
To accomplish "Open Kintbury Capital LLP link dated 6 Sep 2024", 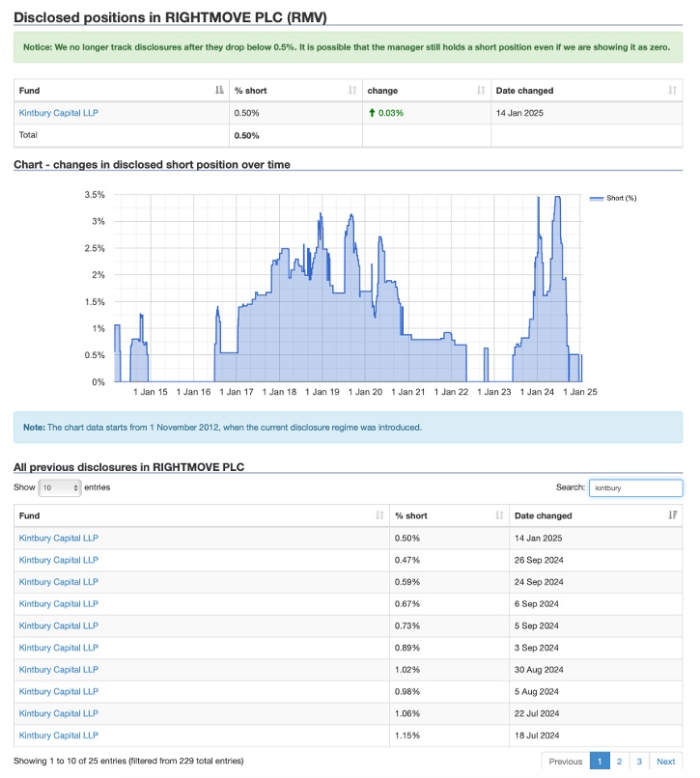I will (x=59, y=603).
